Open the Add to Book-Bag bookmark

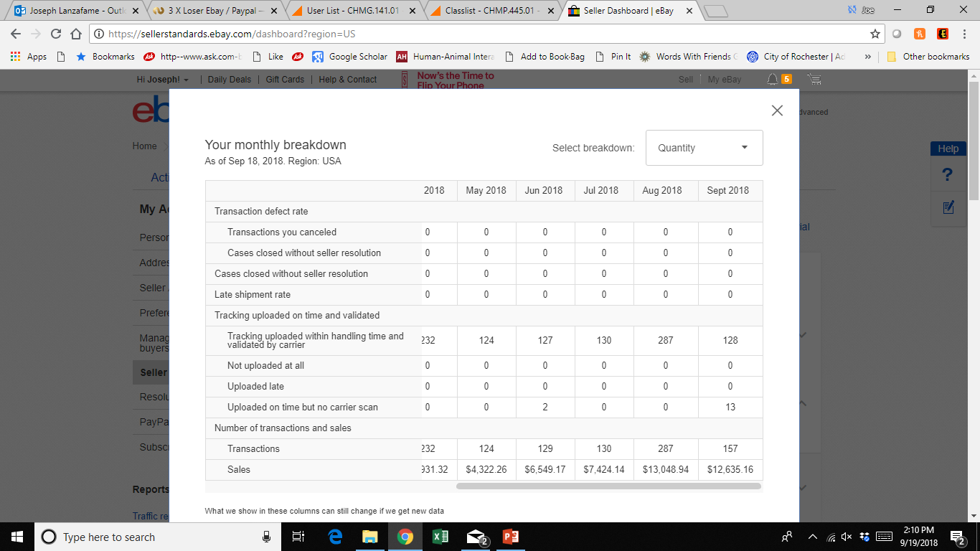[x=545, y=56]
